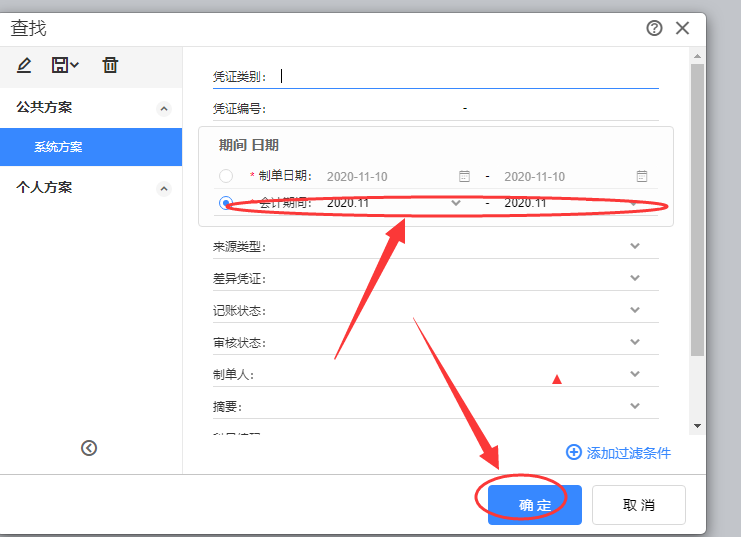The image size is (741, 537).
Task: Open the 会计期间 start period dropdown
Action: click(456, 203)
